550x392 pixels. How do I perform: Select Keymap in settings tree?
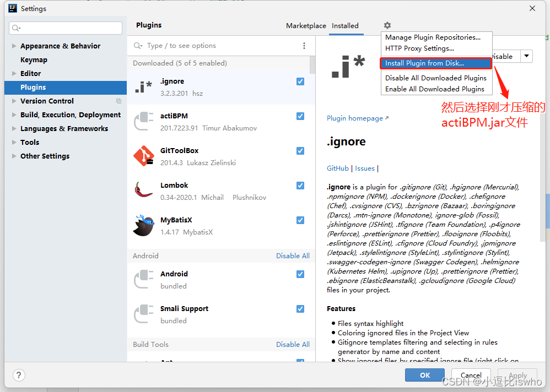[34, 59]
